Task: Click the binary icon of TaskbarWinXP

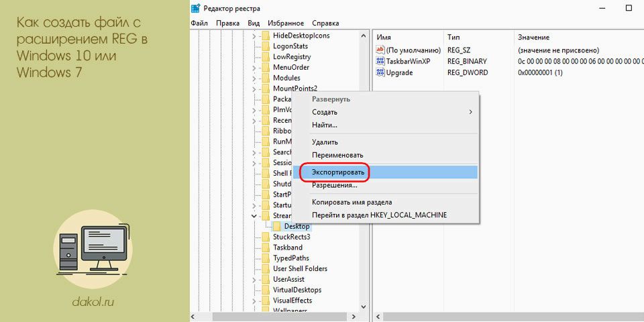Action: [380, 61]
